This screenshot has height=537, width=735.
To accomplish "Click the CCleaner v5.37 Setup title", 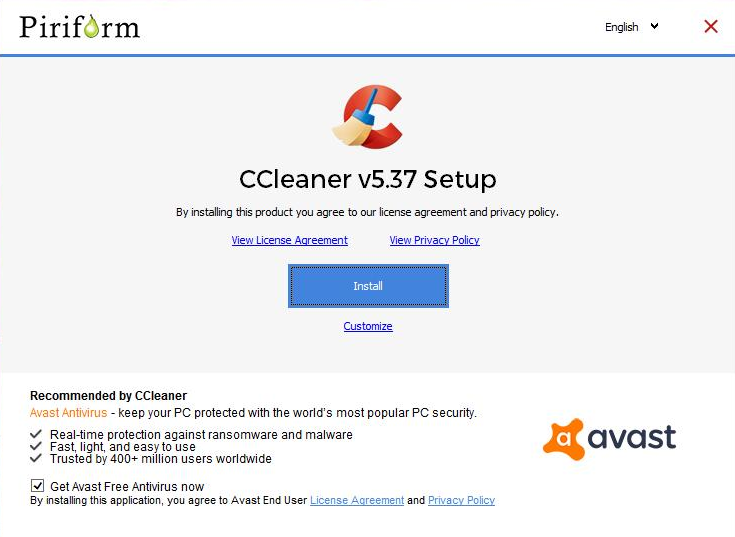I will pyautogui.click(x=368, y=179).
